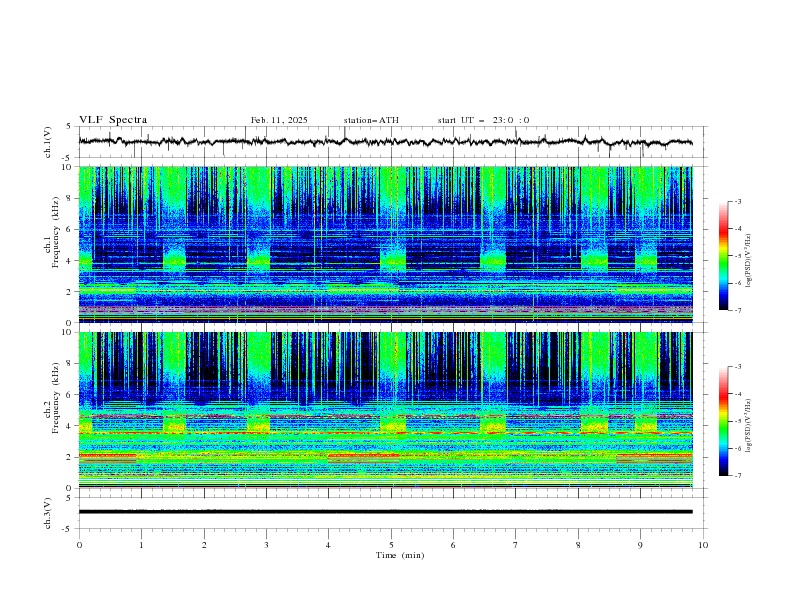The height and width of the screenshot is (612, 792).
Task: Click the time axis tick label '5'
Action: (391, 545)
